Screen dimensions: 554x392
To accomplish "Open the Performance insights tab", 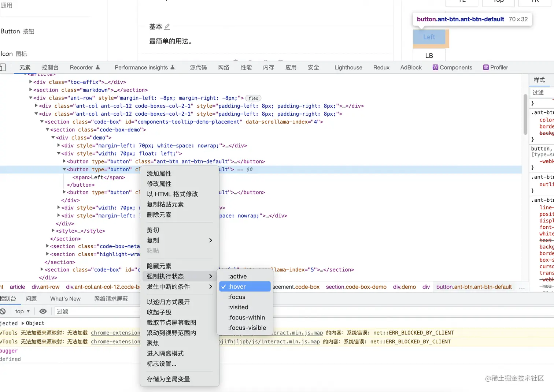I will pos(141,67).
